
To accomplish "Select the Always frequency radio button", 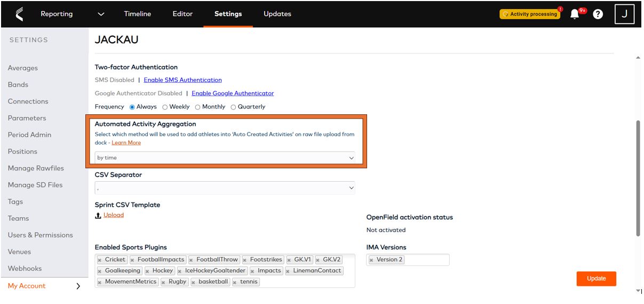I will pos(132,107).
